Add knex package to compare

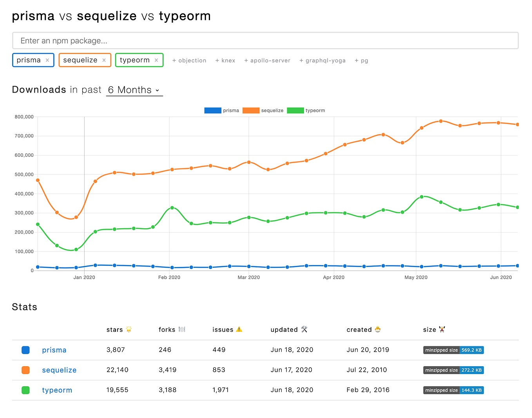click(225, 60)
